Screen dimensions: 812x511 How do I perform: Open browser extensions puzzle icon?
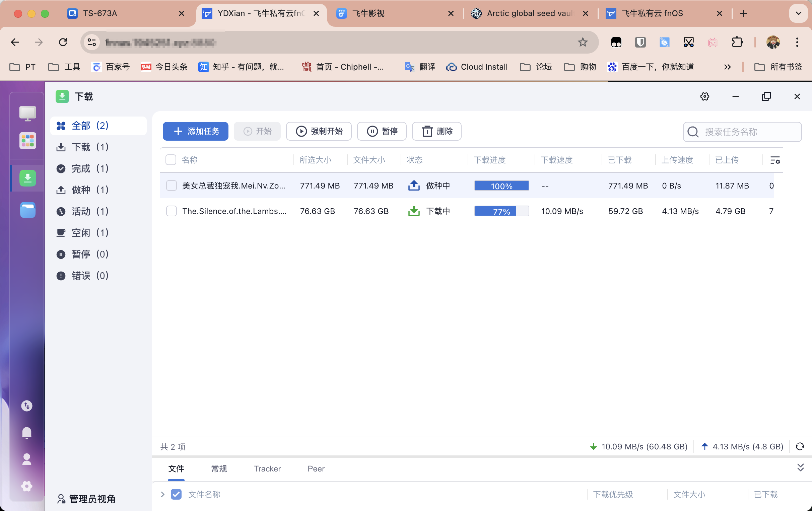click(737, 42)
